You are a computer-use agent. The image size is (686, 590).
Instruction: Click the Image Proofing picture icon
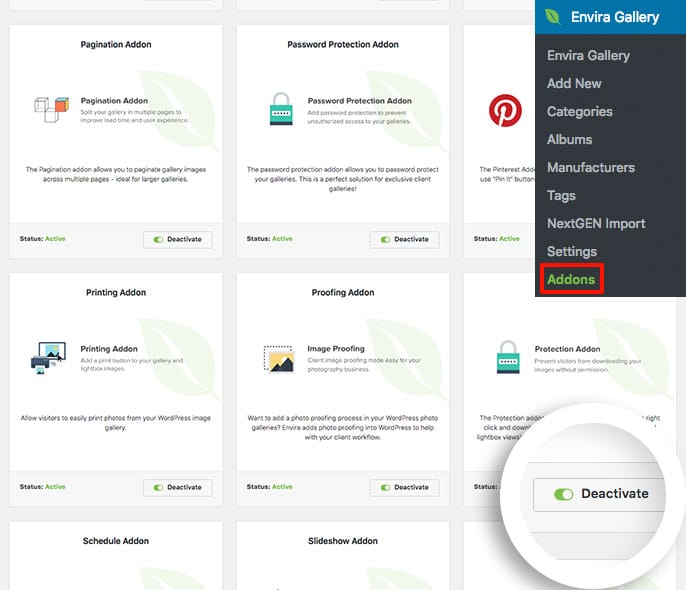[279, 359]
